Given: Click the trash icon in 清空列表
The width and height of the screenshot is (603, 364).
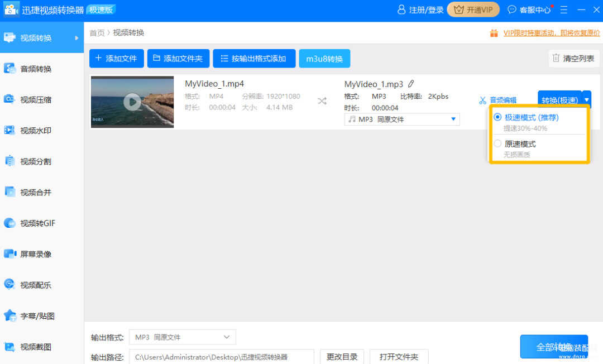Looking at the screenshot, I should tap(556, 58).
